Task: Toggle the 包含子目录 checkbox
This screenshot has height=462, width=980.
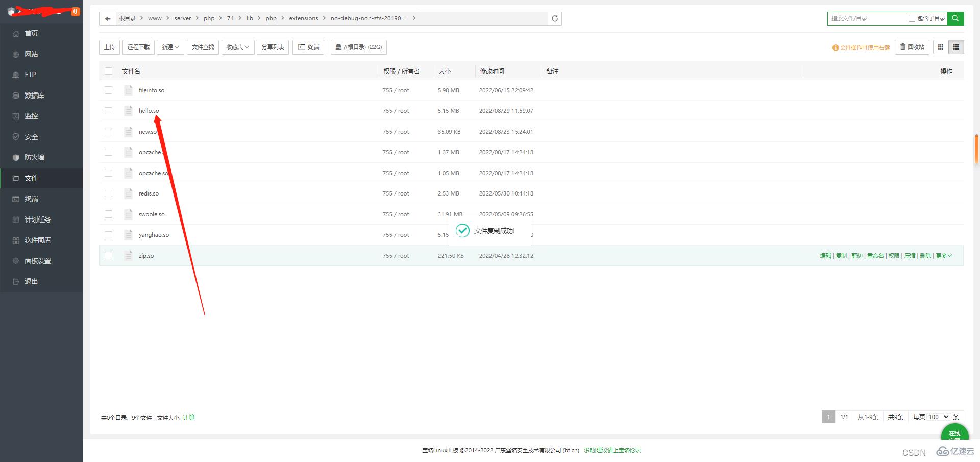Action: pyautogui.click(x=912, y=18)
